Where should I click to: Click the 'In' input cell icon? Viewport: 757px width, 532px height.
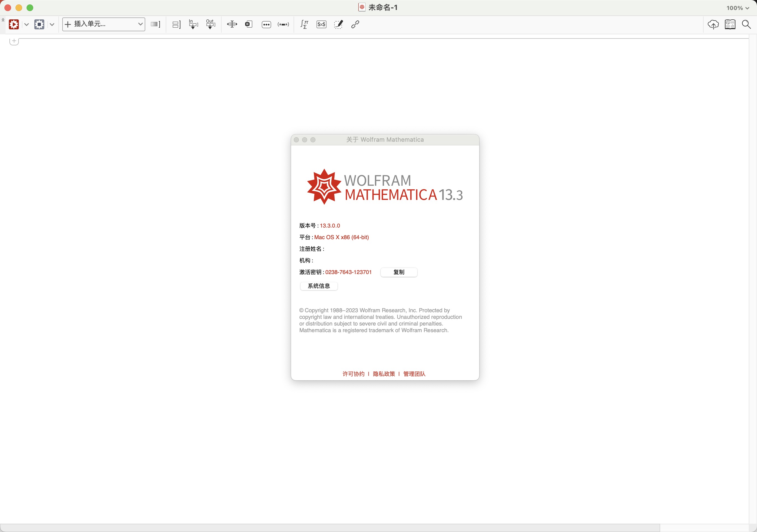pyautogui.click(x=193, y=24)
